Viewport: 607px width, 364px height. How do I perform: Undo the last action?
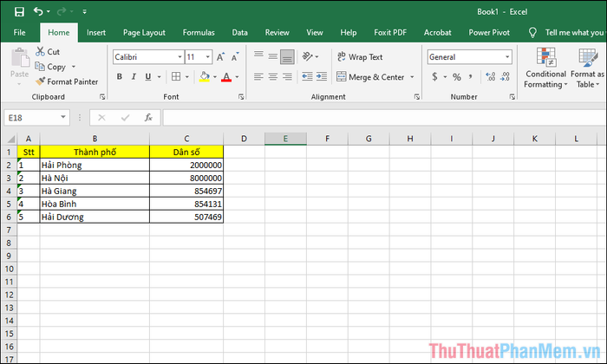[x=38, y=11]
